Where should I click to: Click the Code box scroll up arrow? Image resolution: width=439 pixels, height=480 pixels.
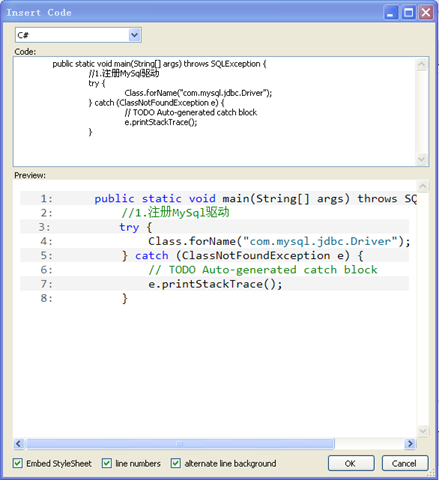pos(421,64)
